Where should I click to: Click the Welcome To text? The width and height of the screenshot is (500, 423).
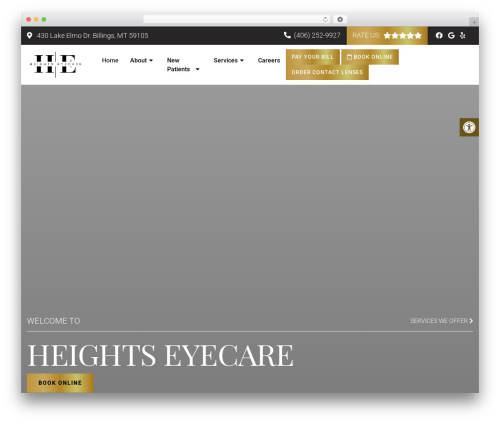tap(53, 321)
